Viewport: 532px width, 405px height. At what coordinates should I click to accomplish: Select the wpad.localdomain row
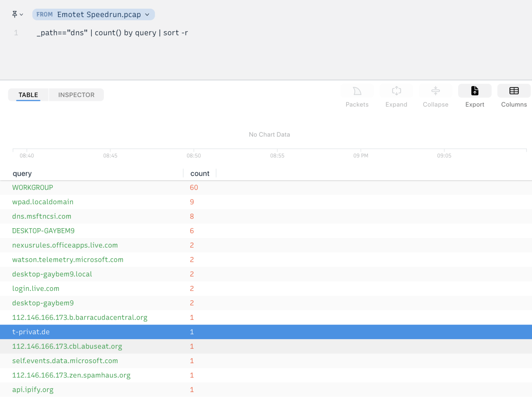[266, 202]
